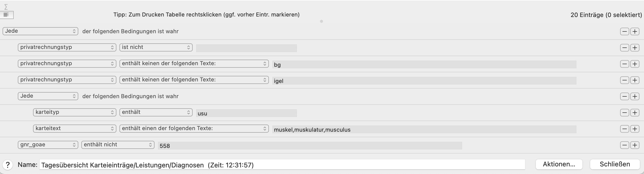Click the Schließen button
The height and width of the screenshot is (174, 644).
point(615,164)
